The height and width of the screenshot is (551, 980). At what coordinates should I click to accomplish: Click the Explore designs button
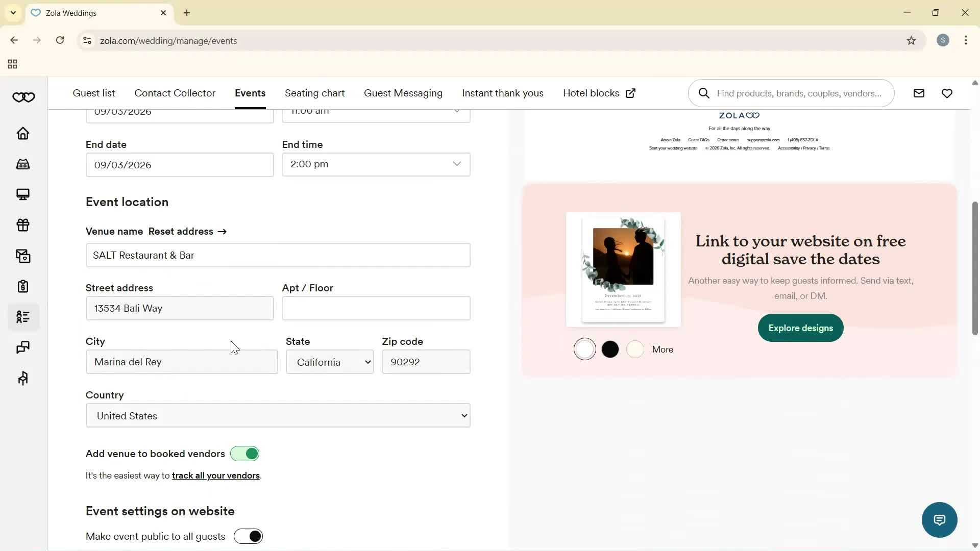800,328
